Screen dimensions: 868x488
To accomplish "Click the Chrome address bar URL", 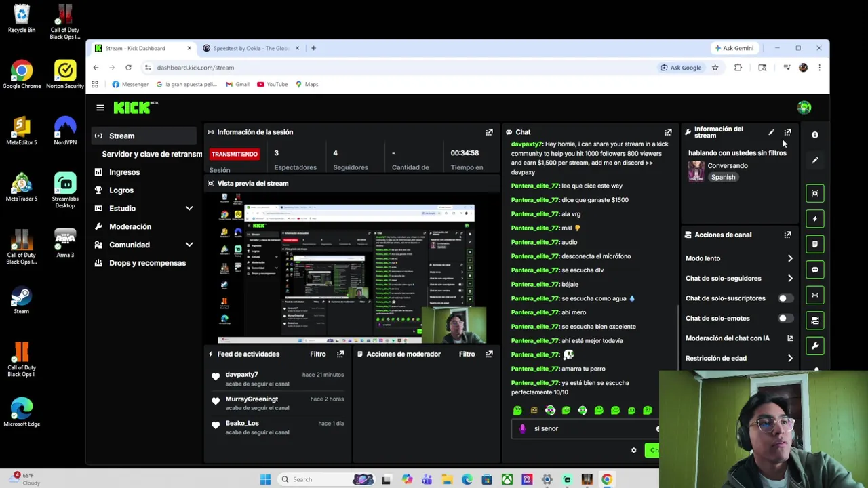I will pyautogui.click(x=195, y=68).
